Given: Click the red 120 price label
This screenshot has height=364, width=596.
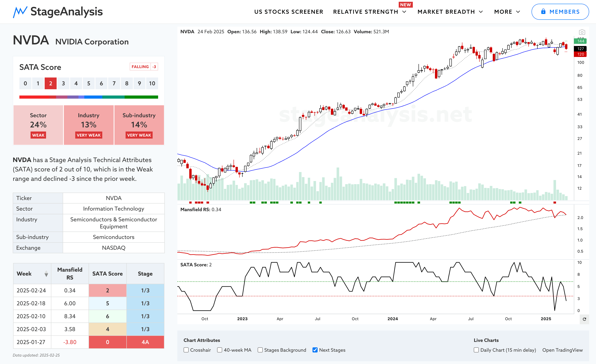Looking at the screenshot, I should coord(580,54).
